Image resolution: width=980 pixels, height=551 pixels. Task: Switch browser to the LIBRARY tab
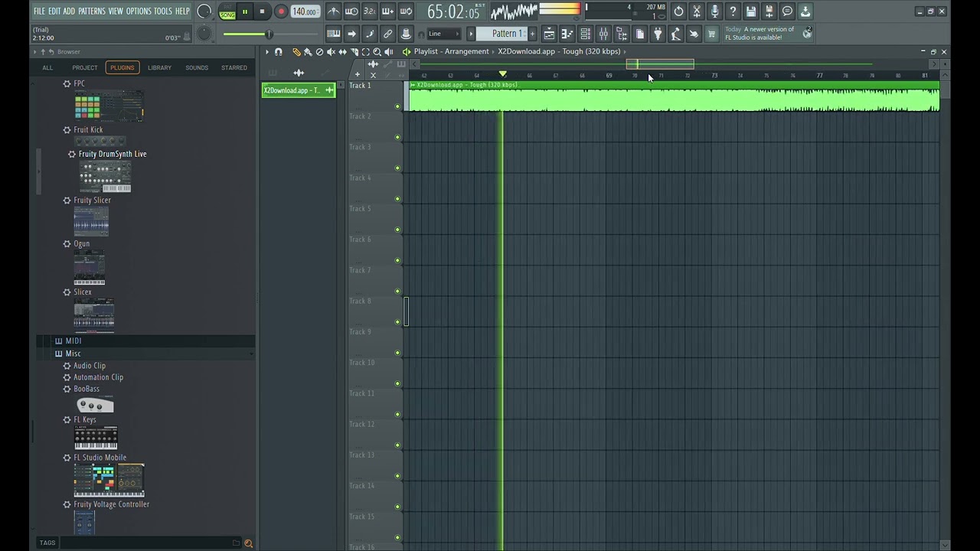159,67
